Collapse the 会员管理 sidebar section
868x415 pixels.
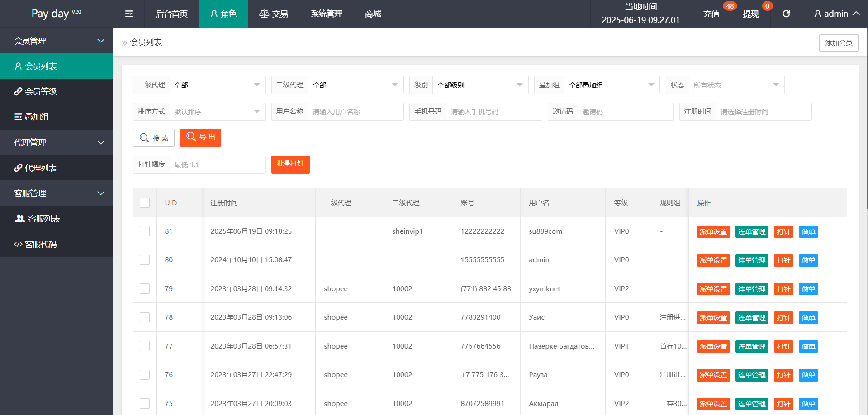pos(57,41)
